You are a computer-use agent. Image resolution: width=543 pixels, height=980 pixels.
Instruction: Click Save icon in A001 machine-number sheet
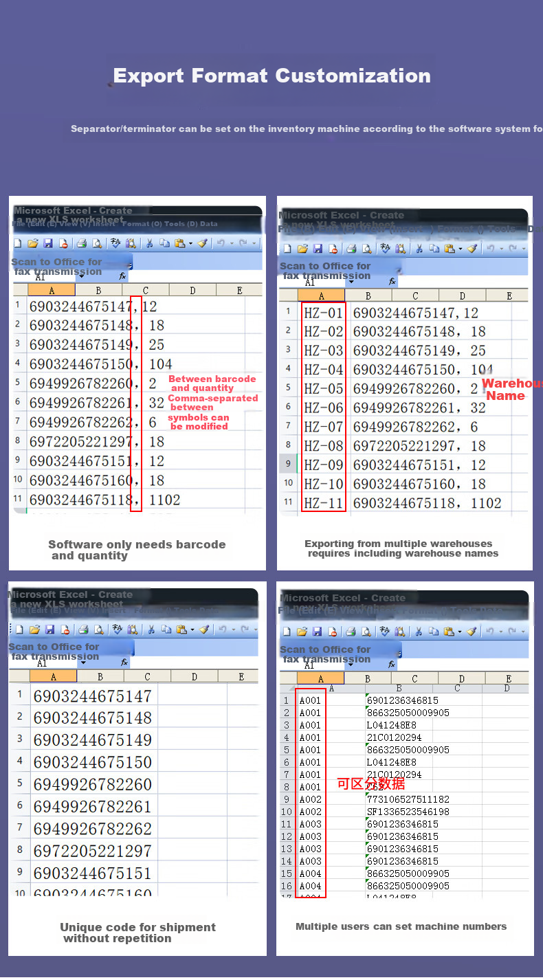317,632
